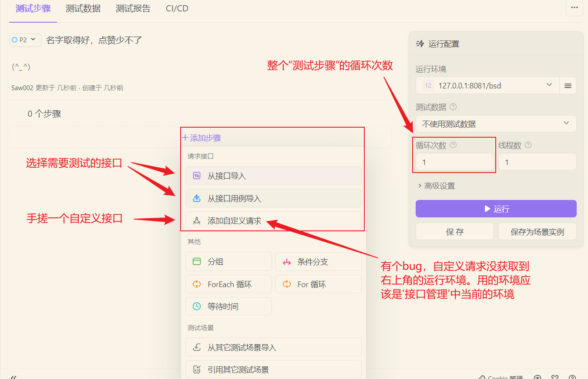The width and height of the screenshot is (588, 379).
Task: Expand the 高级设置 section
Action: (x=437, y=186)
